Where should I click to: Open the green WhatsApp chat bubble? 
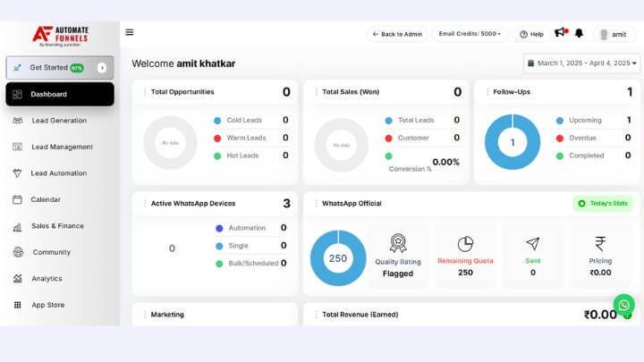click(623, 305)
